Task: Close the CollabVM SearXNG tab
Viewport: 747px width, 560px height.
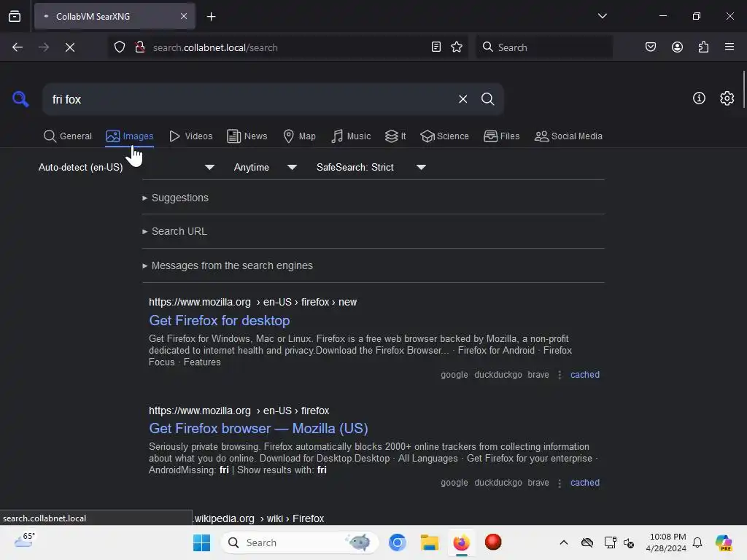Action: tap(183, 16)
